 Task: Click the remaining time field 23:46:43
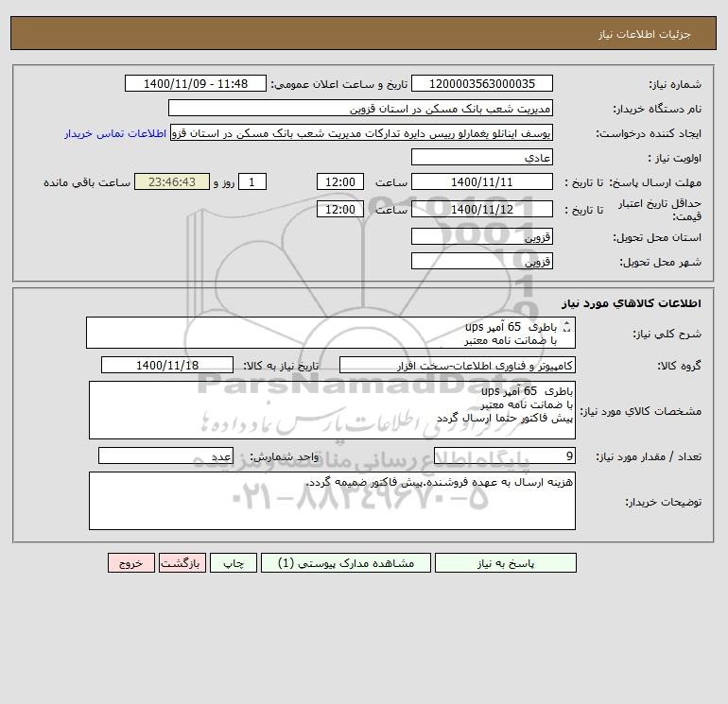click(x=172, y=182)
